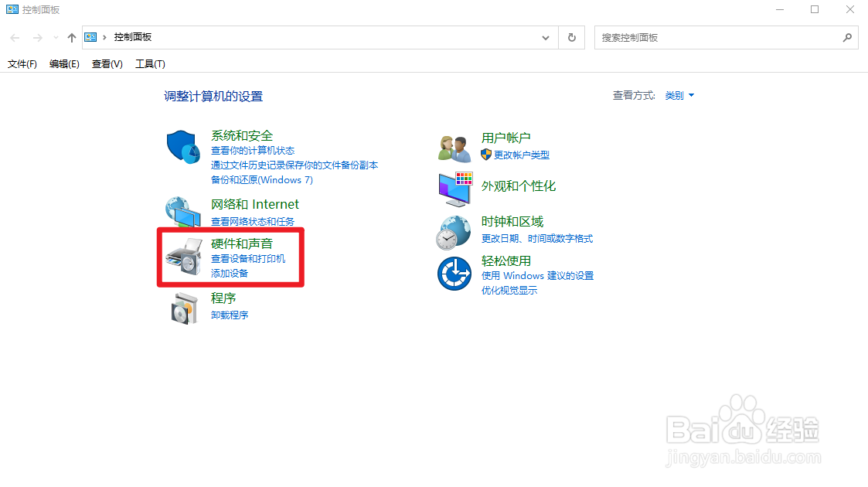The width and height of the screenshot is (868, 487).
Task: Open the 时钟和区域 category link
Action: [x=512, y=221]
